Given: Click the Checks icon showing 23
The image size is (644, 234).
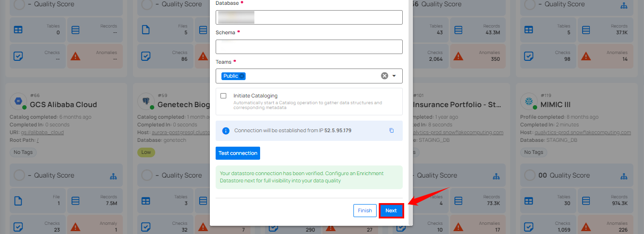Looking at the screenshot, I should click(18, 227).
